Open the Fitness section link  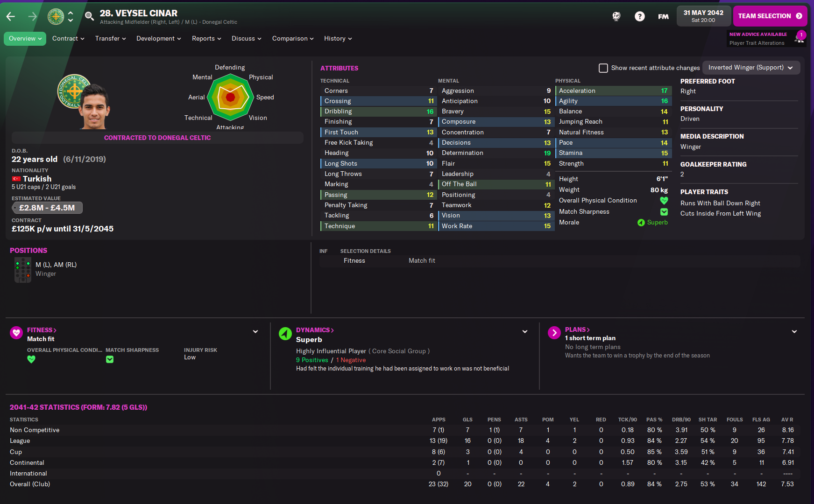tap(42, 330)
